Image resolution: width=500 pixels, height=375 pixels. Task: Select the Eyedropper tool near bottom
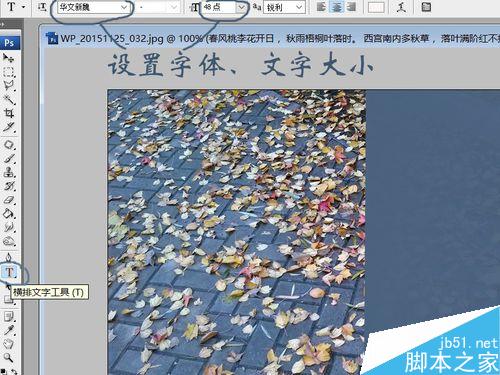9,330
